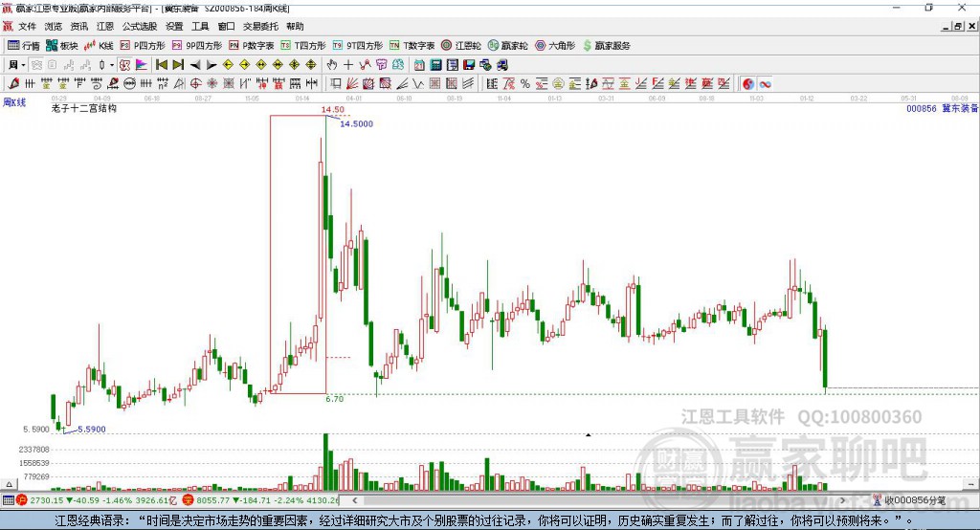Collapse the volume panel with up arrow

[x=9, y=484]
